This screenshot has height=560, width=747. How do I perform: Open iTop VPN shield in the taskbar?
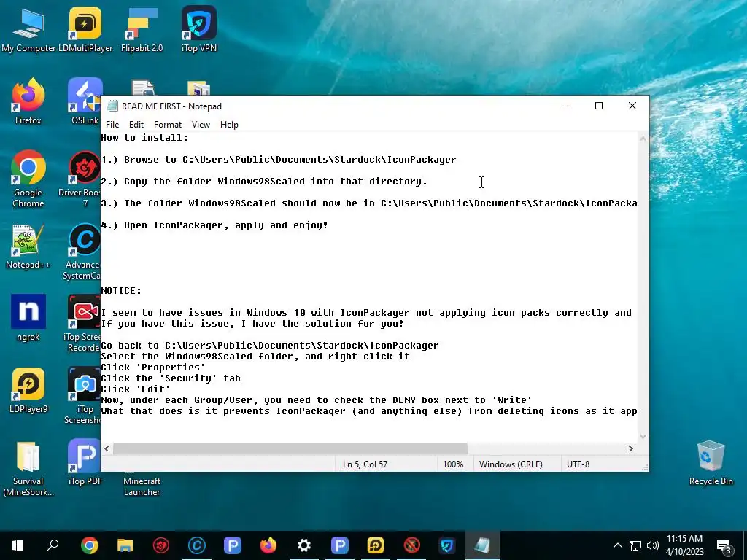pyautogui.click(x=447, y=545)
